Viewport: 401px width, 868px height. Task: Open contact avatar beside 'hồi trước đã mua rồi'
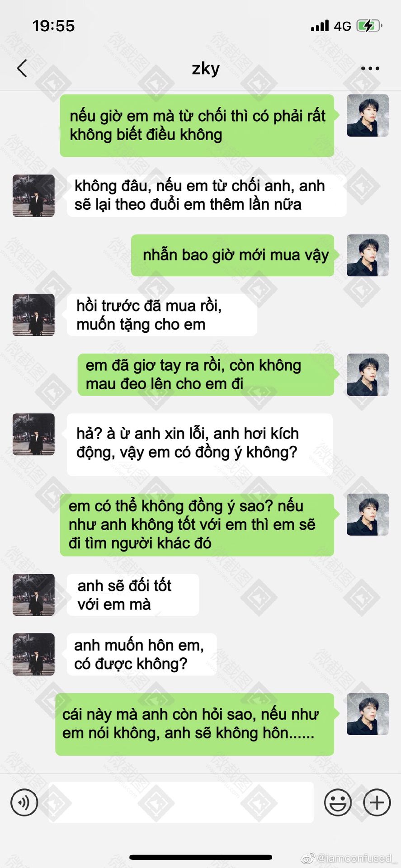[x=33, y=315]
